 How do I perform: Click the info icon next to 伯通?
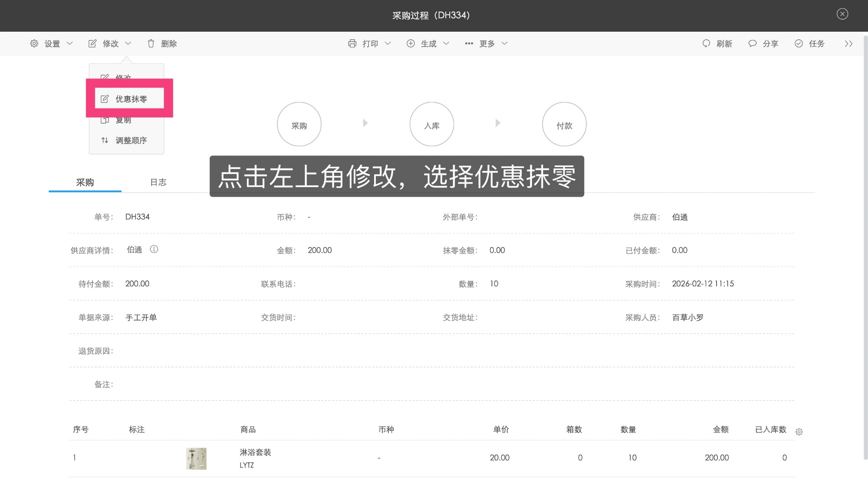(x=155, y=249)
